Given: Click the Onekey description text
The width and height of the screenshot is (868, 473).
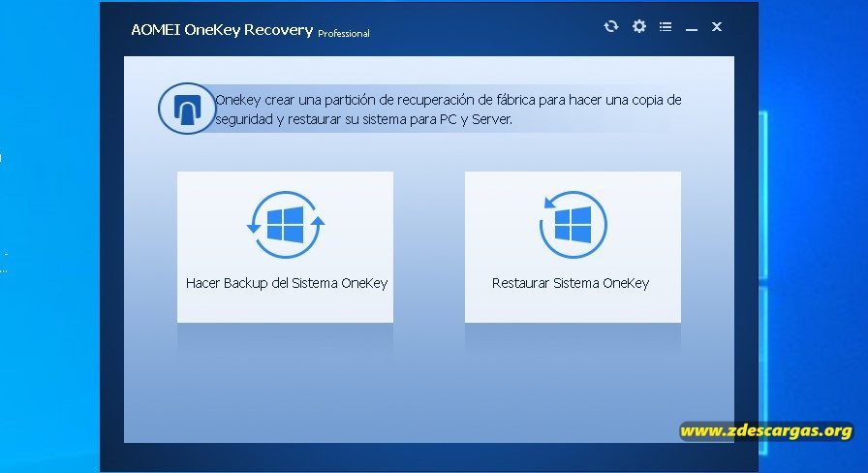Looking at the screenshot, I should tap(448, 110).
